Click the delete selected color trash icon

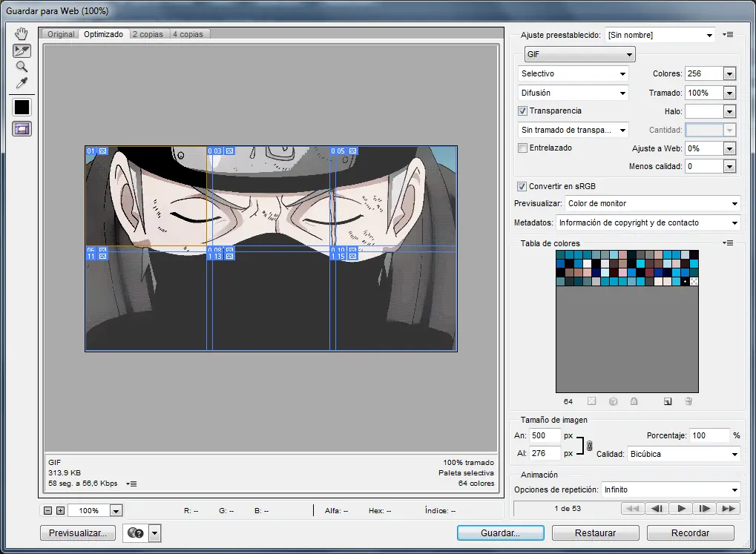[x=688, y=401]
